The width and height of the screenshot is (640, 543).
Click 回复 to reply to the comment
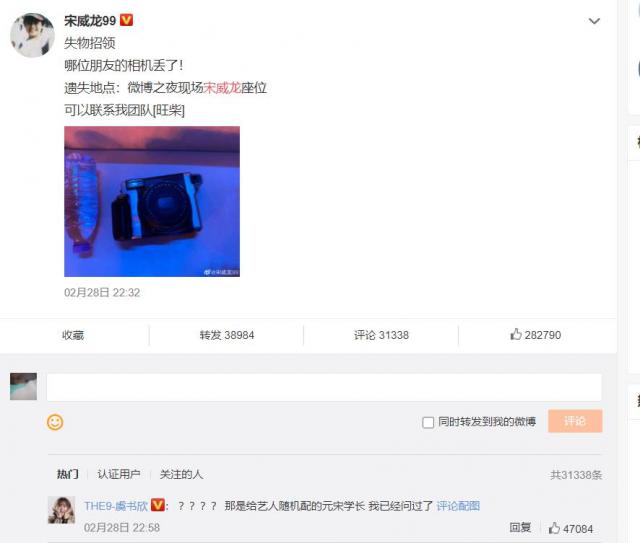(x=520, y=527)
